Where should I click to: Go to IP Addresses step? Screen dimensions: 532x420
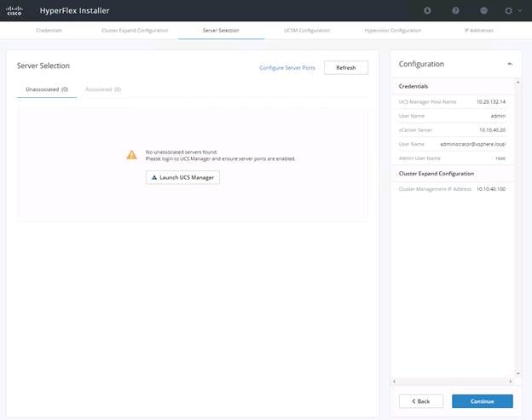point(479,31)
